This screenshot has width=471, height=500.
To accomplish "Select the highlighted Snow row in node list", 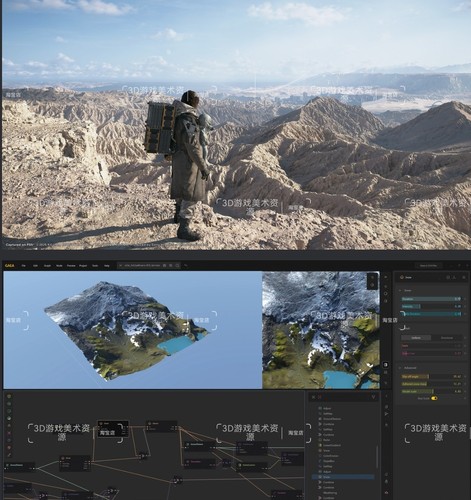I will coord(343,477).
